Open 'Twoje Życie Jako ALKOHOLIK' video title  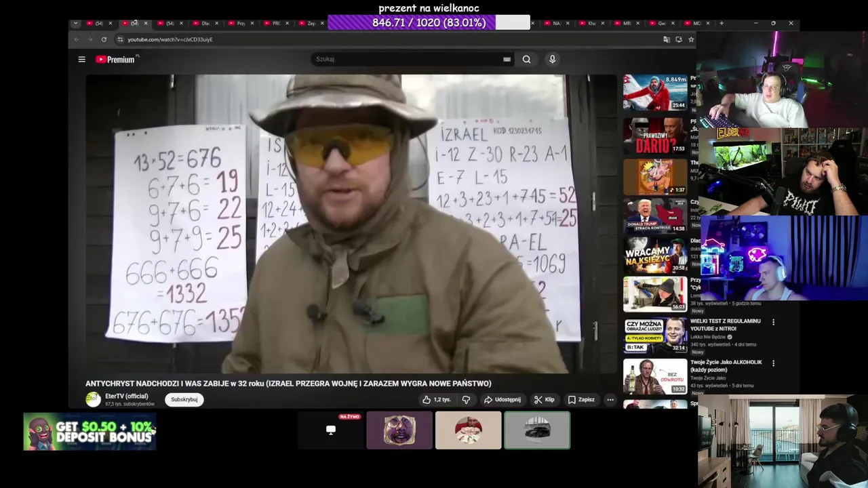click(726, 366)
